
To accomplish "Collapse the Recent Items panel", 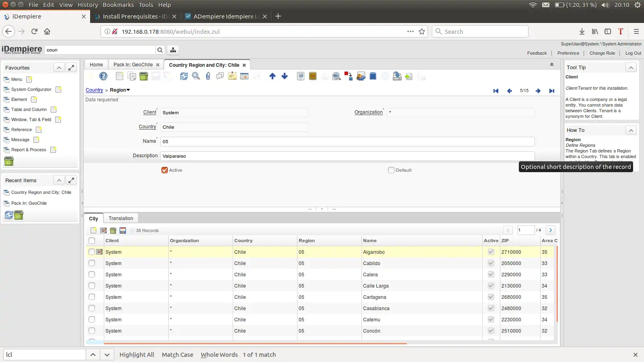I will tap(59, 180).
